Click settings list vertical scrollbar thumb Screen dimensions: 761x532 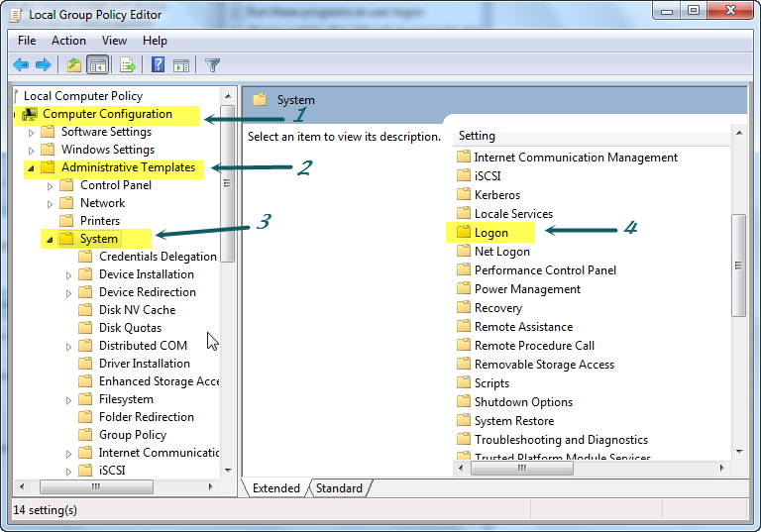[738, 266]
